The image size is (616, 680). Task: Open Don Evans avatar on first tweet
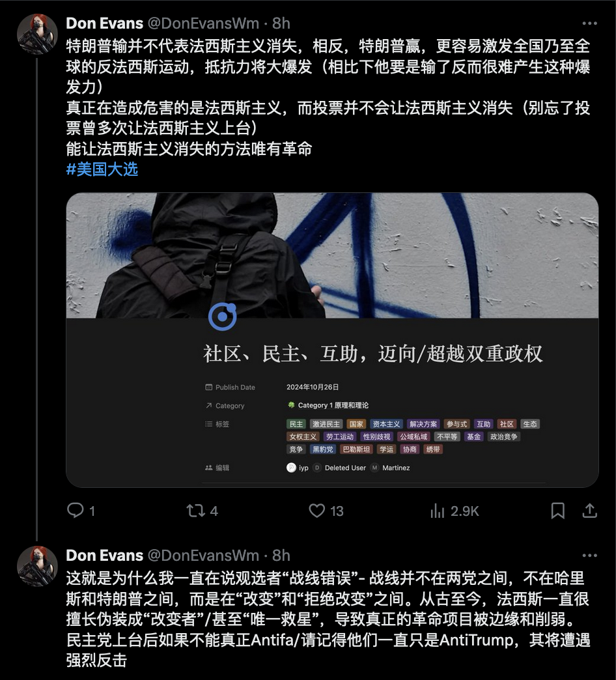[37, 34]
